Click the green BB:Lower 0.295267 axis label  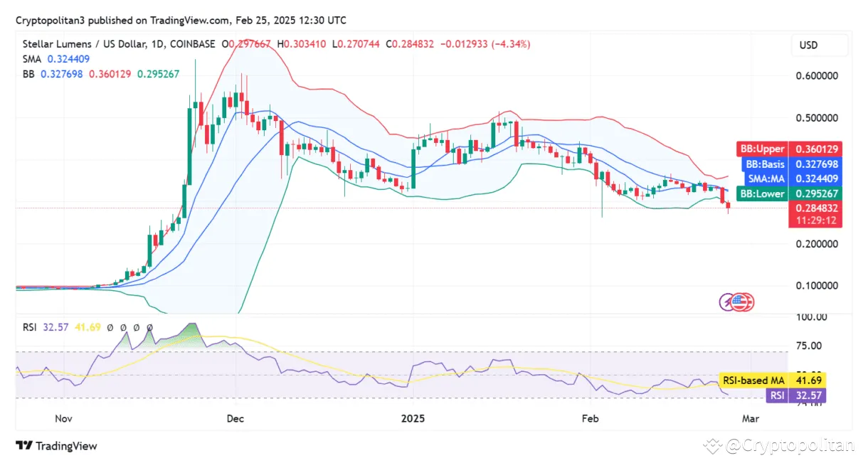(x=789, y=193)
